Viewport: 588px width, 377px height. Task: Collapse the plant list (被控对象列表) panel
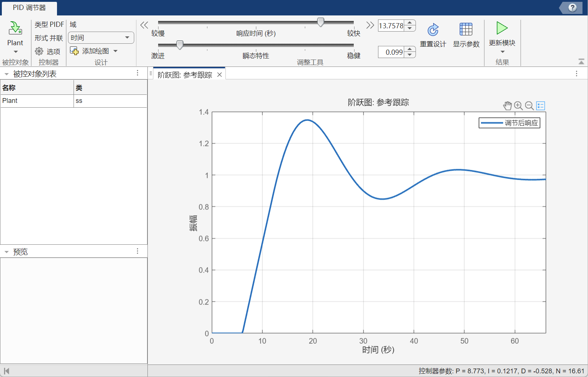click(6, 74)
